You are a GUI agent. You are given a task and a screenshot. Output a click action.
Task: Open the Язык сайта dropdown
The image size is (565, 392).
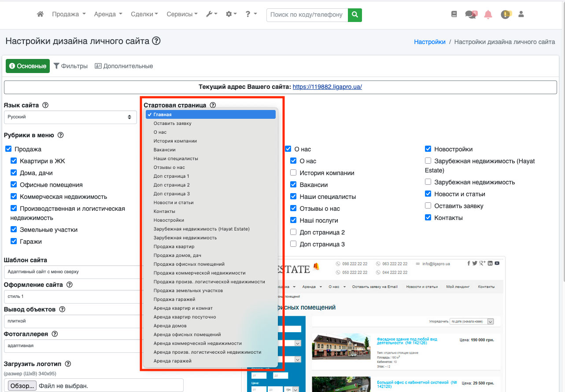(x=70, y=117)
